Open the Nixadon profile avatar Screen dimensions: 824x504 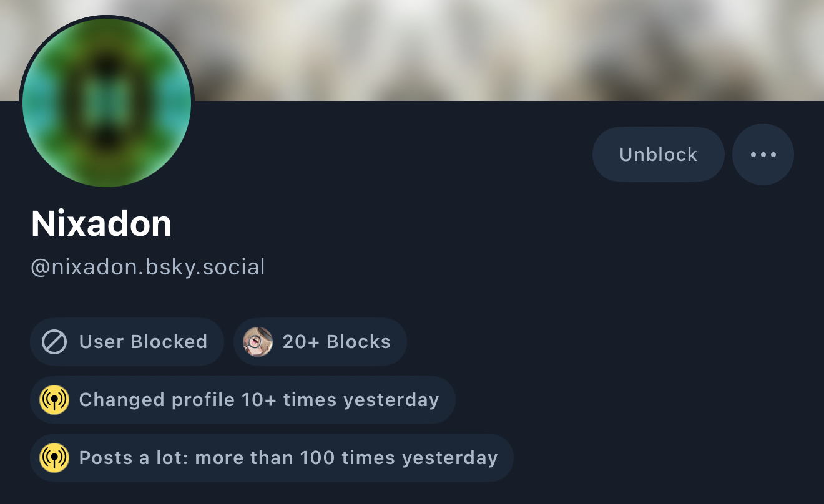click(x=107, y=103)
